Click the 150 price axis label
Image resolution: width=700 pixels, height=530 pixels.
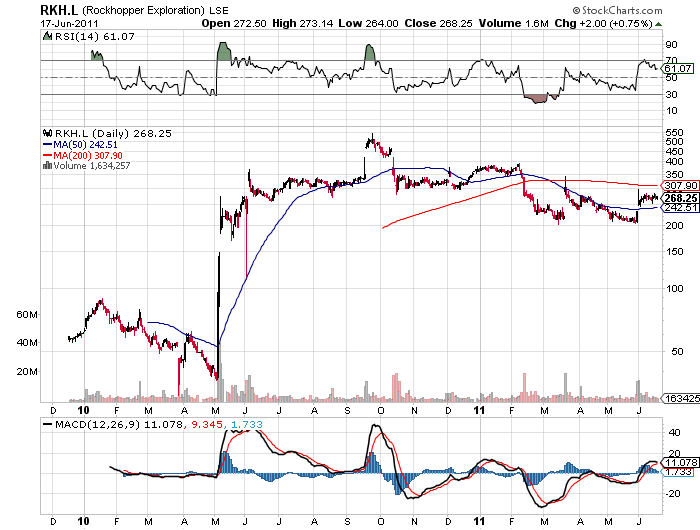pos(674,251)
